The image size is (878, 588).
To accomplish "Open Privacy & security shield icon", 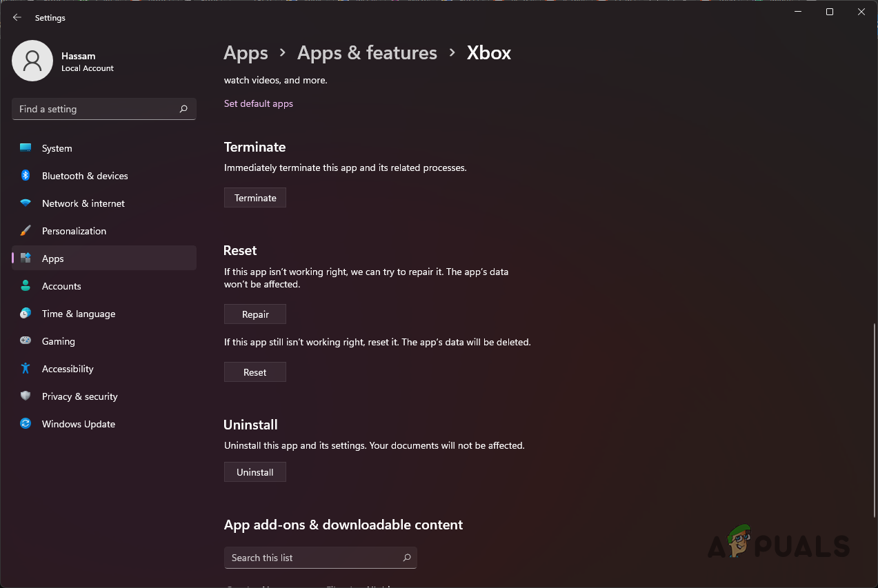I will pos(26,396).
